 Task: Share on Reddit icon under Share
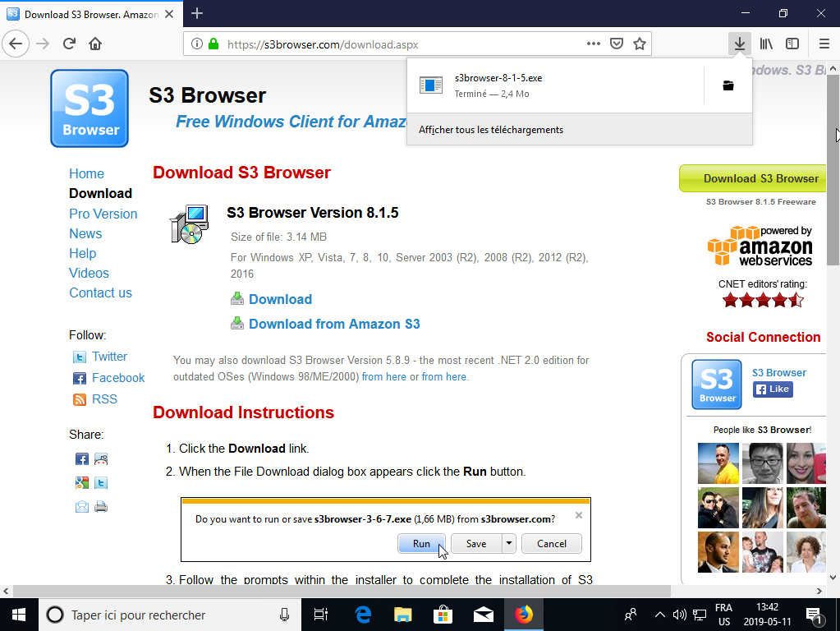(101, 459)
